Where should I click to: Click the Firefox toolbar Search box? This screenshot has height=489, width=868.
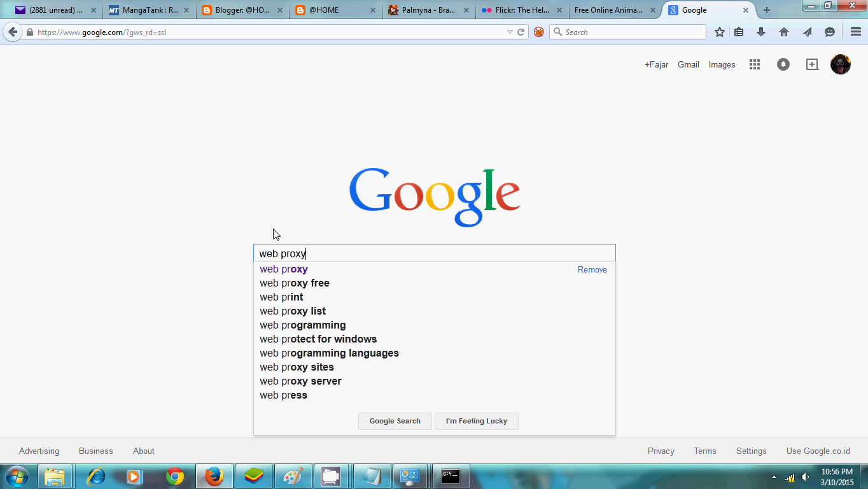tap(627, 32)
